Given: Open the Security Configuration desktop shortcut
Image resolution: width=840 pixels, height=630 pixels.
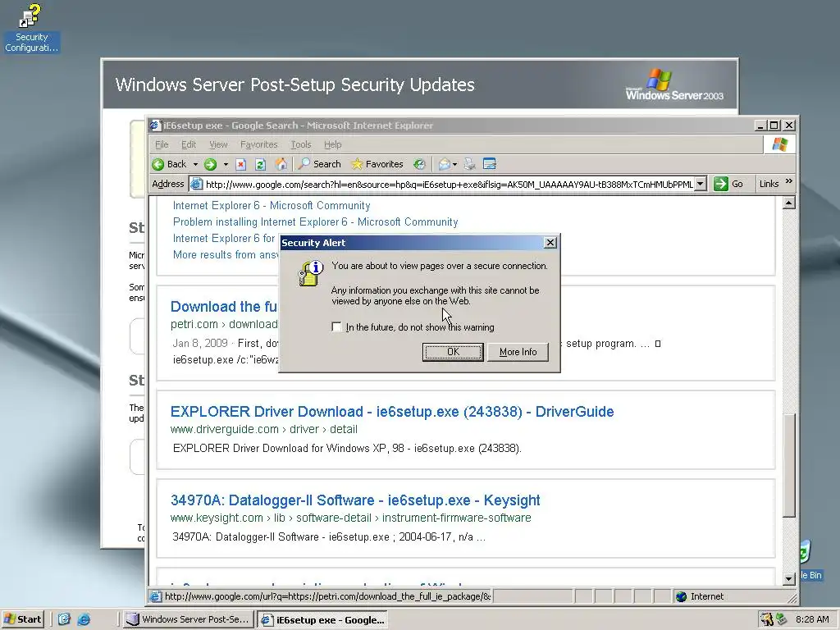Looking at the screenshot, I should point(31,28).
